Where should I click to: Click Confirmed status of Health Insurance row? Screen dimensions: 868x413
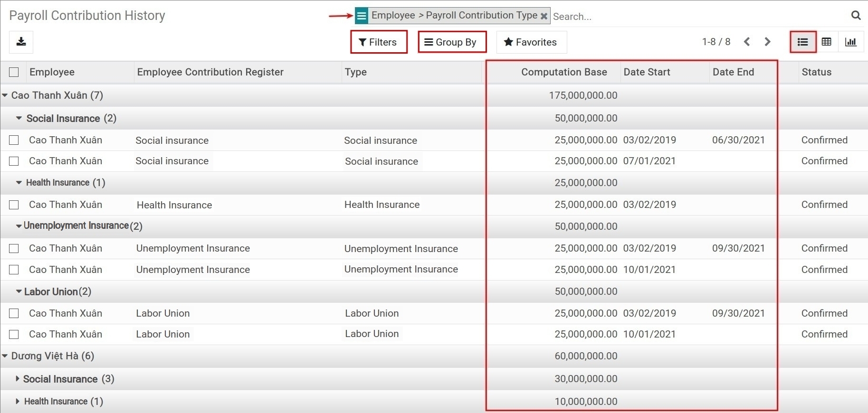tap(824, 205)
